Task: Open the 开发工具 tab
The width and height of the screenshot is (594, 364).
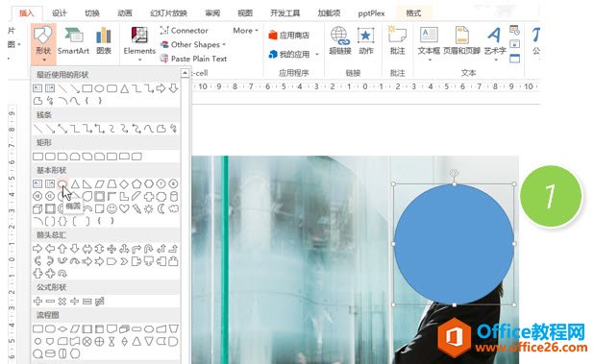Action: (285, 13)
